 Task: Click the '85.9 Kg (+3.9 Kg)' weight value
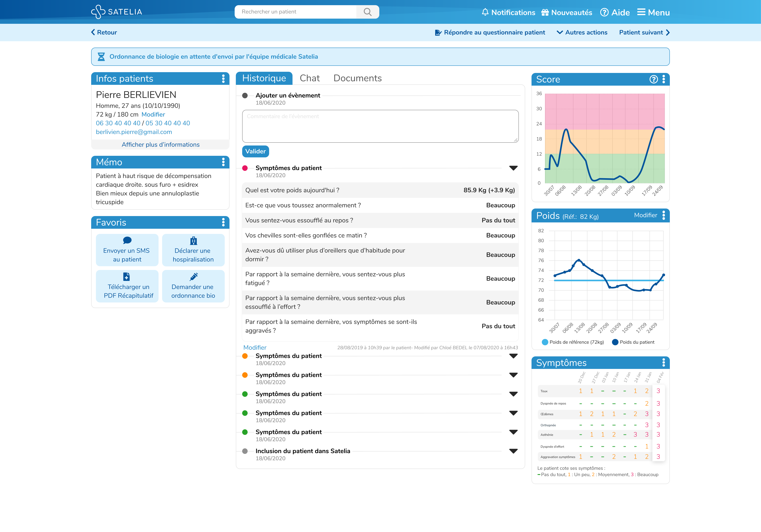489,190
